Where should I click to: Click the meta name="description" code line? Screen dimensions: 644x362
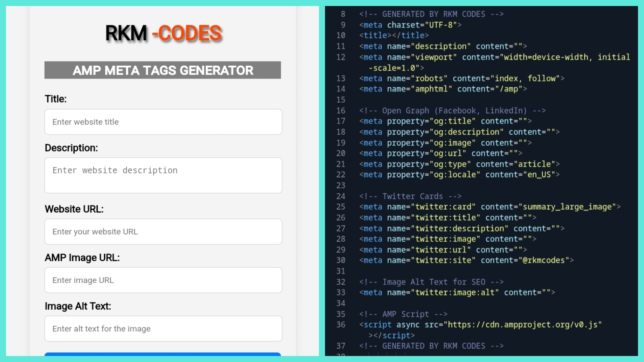[x=443, y=46]
